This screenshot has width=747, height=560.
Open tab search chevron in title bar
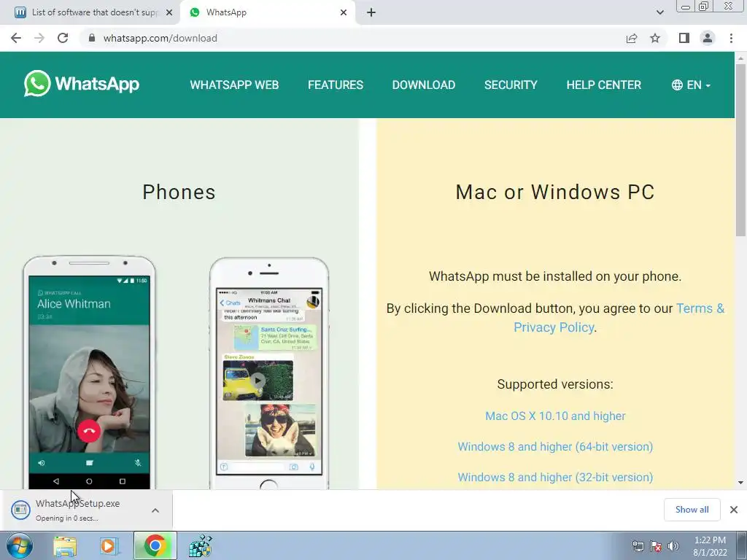point(659,12)
